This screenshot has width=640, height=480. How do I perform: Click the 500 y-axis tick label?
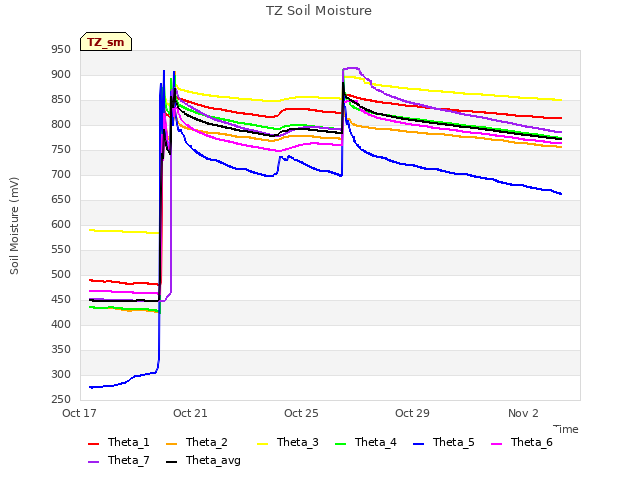[x=61, y=275]
